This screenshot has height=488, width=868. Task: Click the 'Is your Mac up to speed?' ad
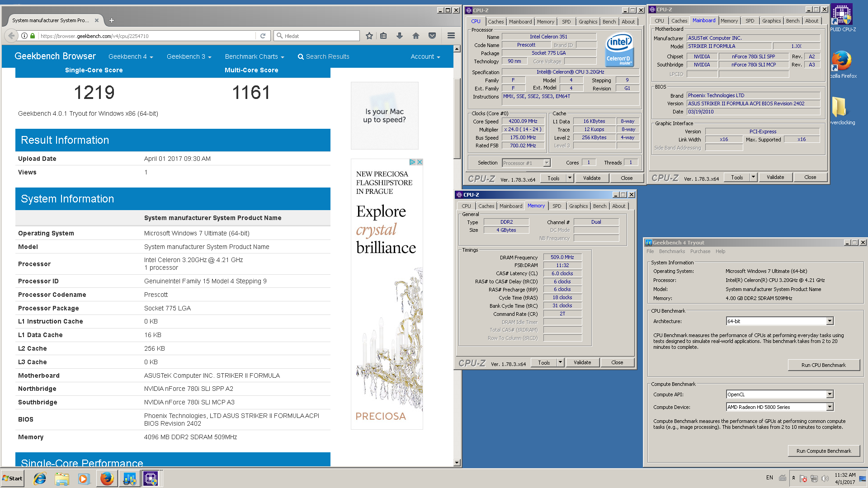pyautogui.click(x=385, y=116)
